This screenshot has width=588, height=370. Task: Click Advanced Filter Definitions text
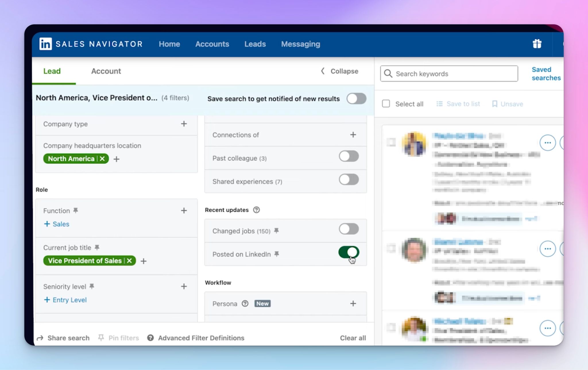[201, 338]
